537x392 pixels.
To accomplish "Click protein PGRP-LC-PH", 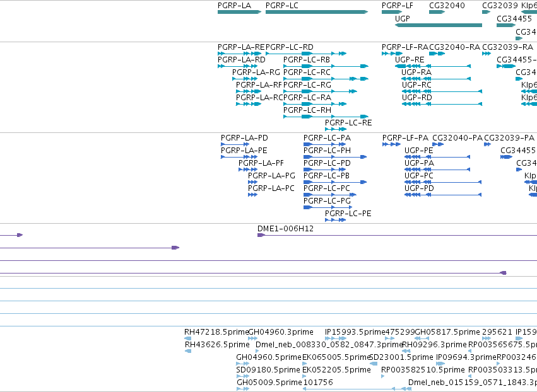I will pyautogui.click(x=335, y=157).
